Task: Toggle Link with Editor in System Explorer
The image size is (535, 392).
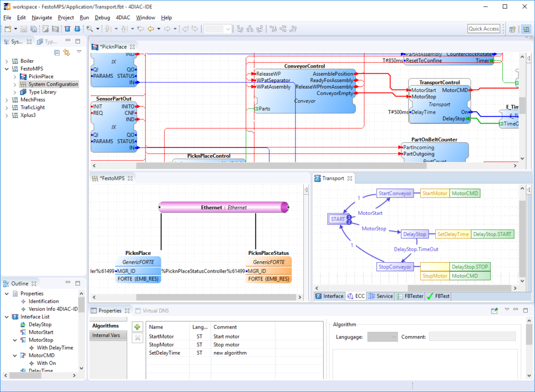Action: pos(66,52)
